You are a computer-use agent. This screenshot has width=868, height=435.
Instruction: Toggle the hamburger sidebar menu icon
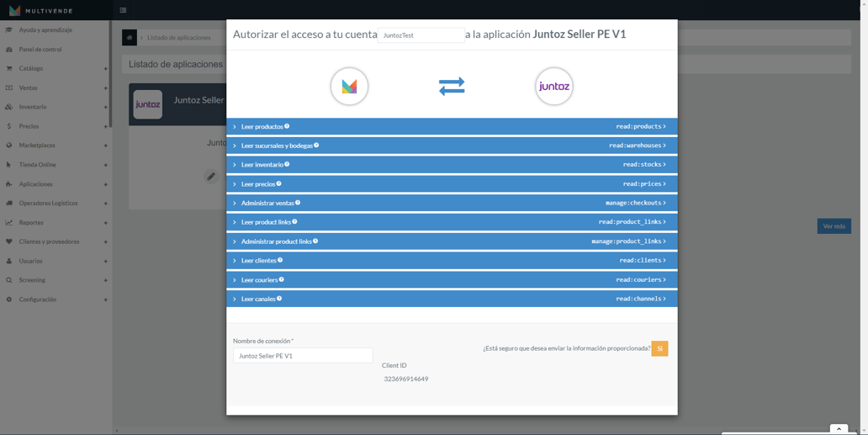click(x=123, y=10)
